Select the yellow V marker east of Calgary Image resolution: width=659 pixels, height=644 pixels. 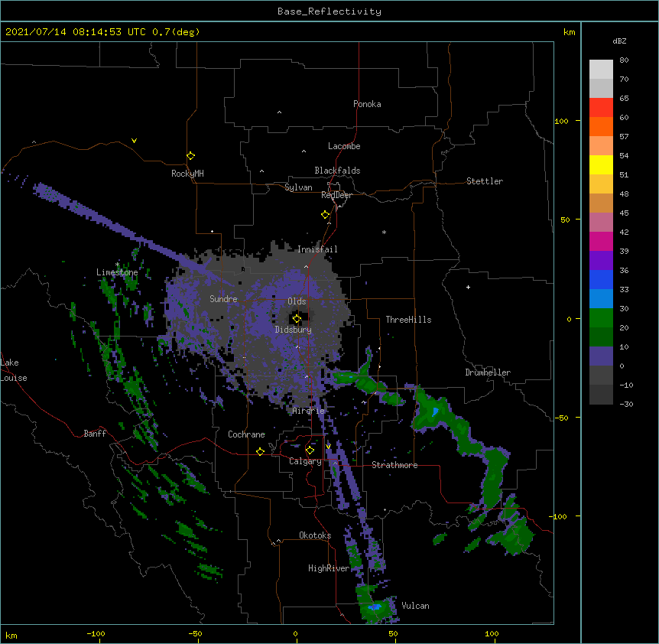click(x=328, y=447)
